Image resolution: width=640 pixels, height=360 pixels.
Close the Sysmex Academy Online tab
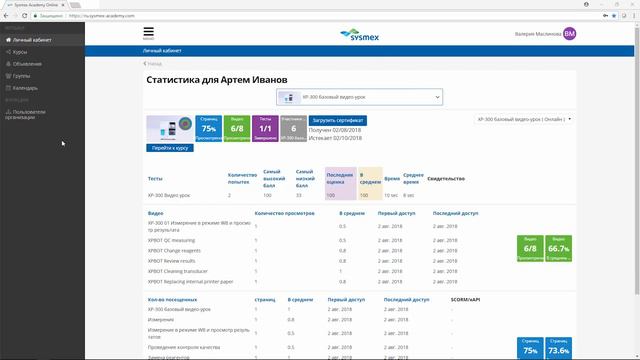point(63,5)
